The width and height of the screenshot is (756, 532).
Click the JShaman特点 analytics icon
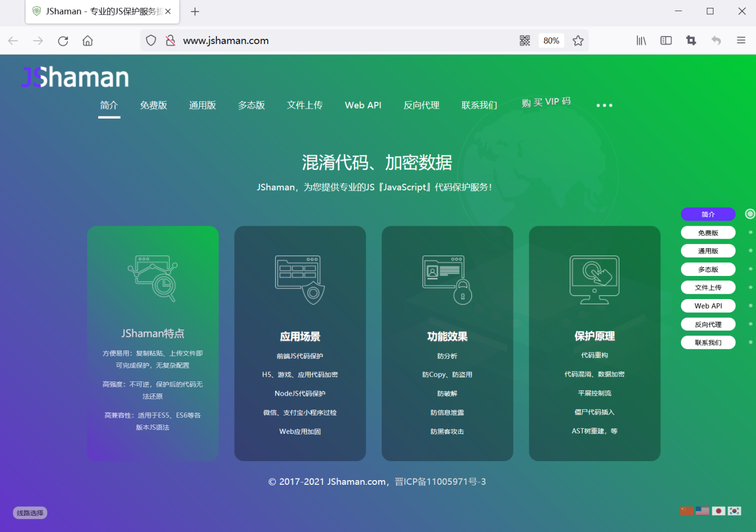coord(153,278)
